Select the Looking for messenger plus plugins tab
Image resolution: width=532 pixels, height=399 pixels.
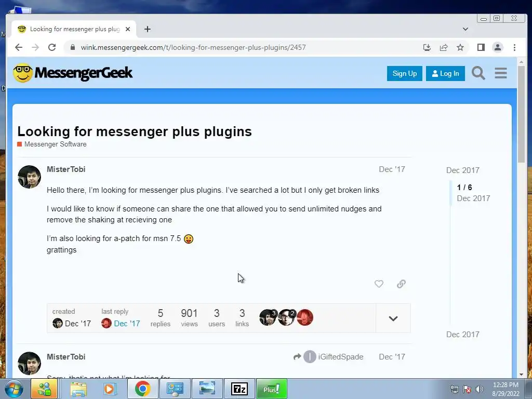pos(74,29)
